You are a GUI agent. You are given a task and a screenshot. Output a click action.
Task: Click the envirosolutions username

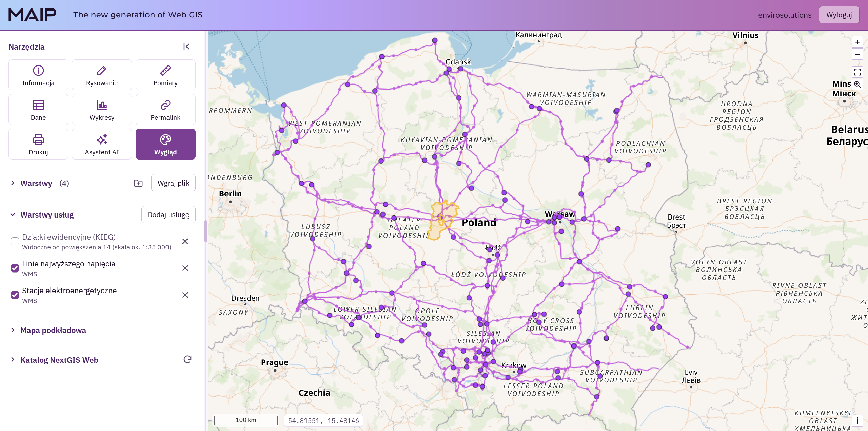[x=785, y=15]
